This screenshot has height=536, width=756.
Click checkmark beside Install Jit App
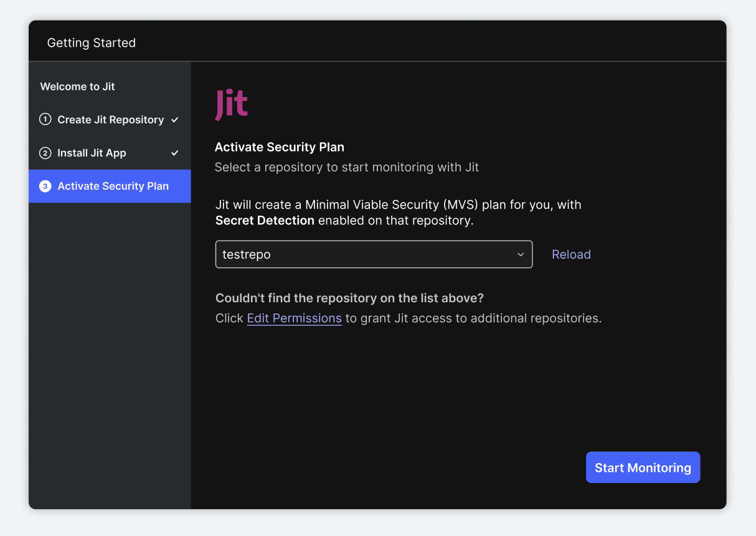click(x=175, y=153)
